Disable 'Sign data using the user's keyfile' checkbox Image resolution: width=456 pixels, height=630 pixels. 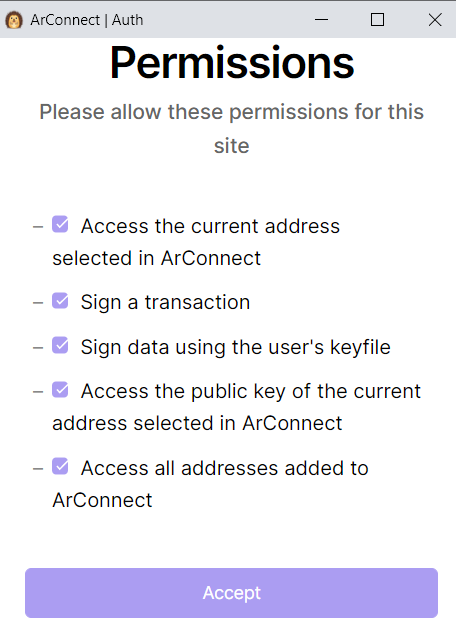coord(60,346)
